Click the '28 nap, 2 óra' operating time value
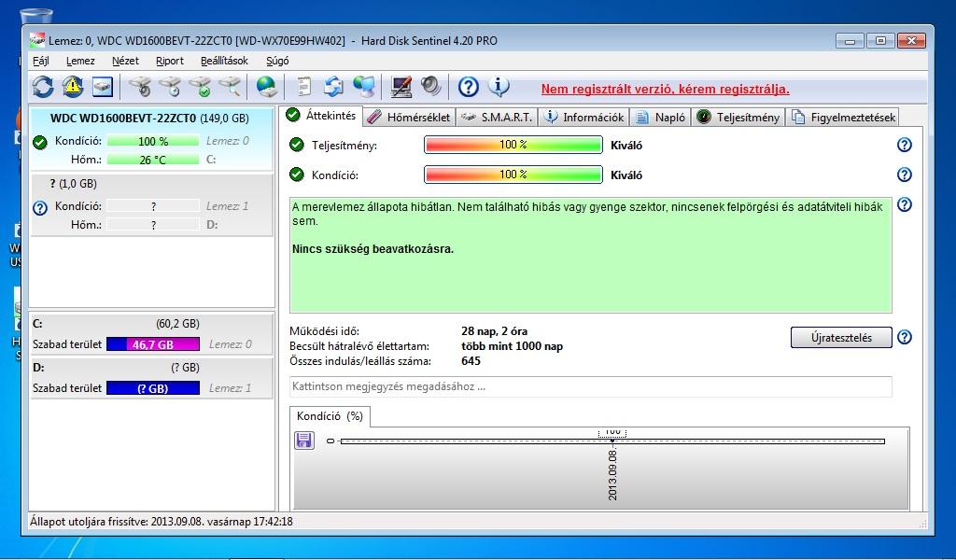 click(x=495, y=331)
